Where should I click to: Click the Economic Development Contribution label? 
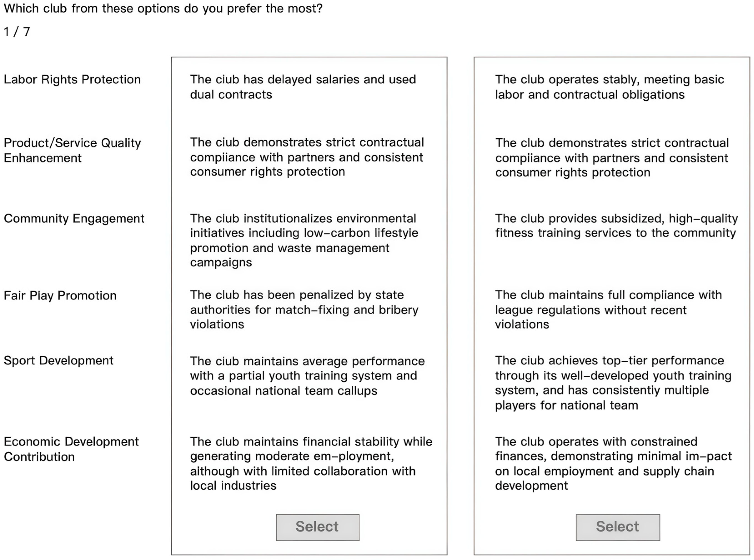click(71, 449)
